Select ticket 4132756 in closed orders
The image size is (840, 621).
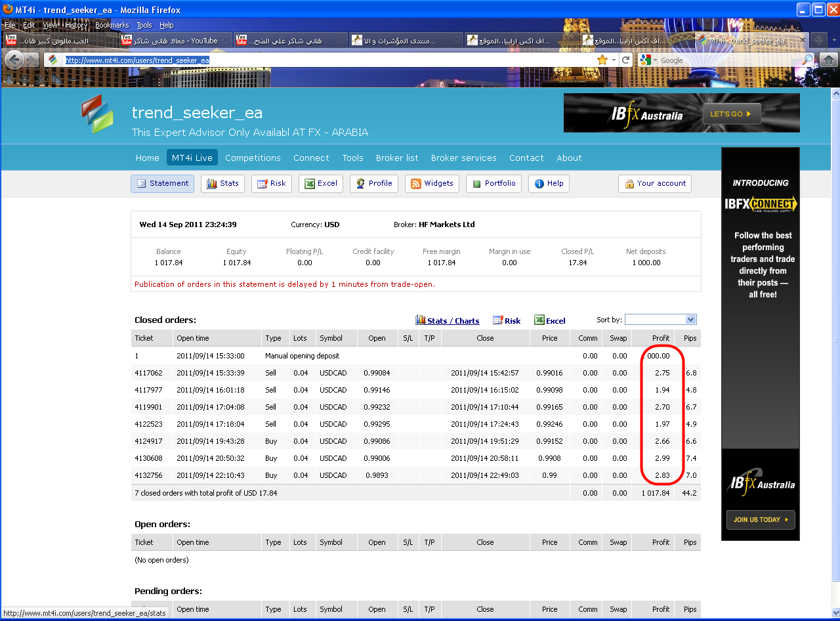148,475
